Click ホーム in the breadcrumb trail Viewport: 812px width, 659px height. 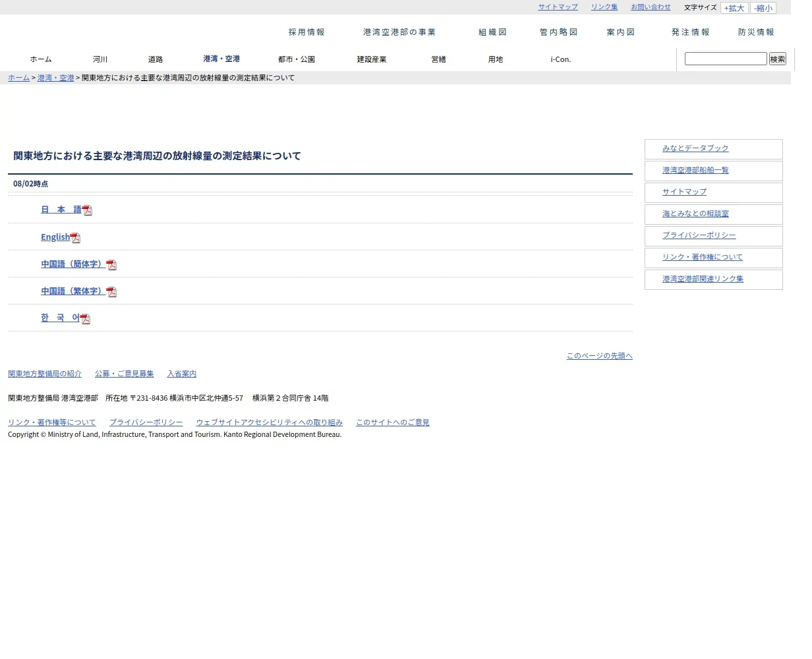click(18, 78)
